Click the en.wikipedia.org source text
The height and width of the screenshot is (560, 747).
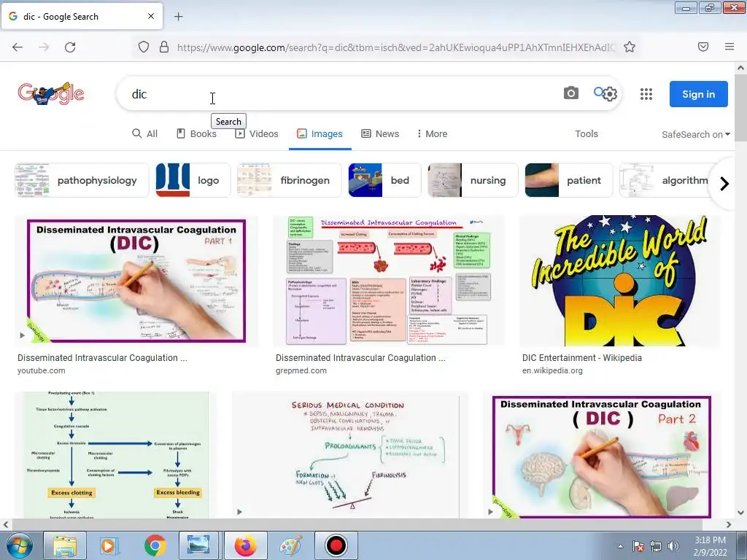tap(552, 370)
